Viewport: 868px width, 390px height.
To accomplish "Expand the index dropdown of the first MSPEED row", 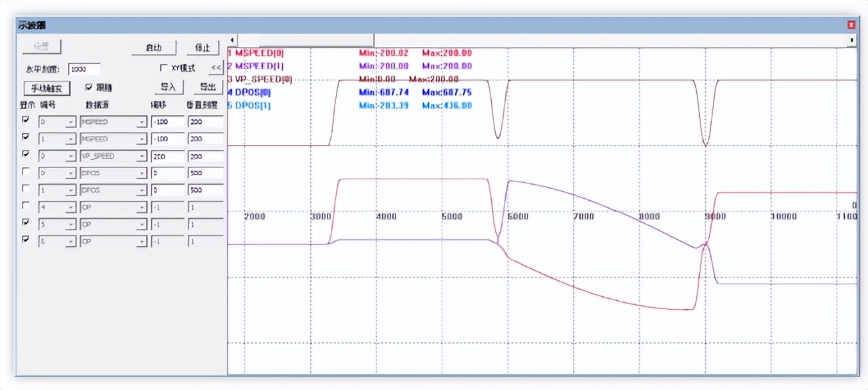I will click(x=71, y=122).
